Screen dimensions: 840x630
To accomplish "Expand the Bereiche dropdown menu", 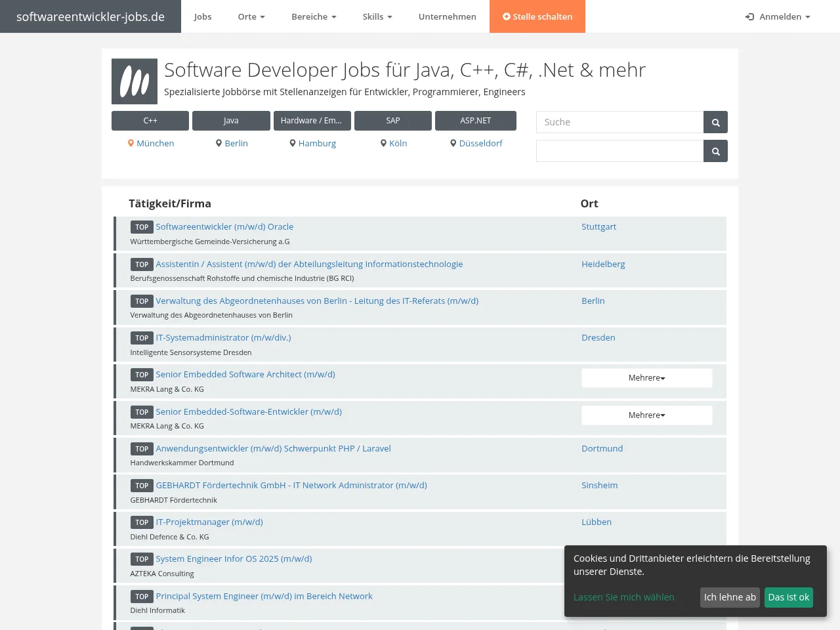I will pyautogui.click(x=314, y=16).
